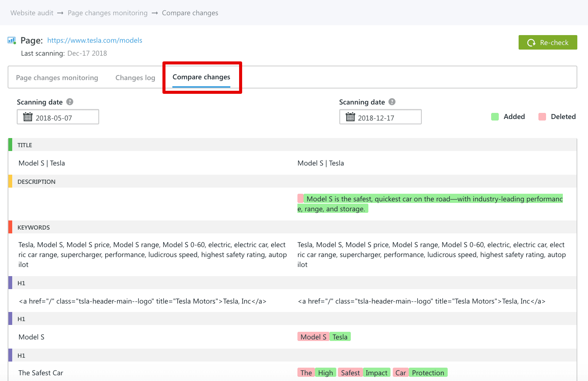Screen dimensions: 588x381
Task: Click Compare changes breadcrumb item
Action: pos(190,13)
